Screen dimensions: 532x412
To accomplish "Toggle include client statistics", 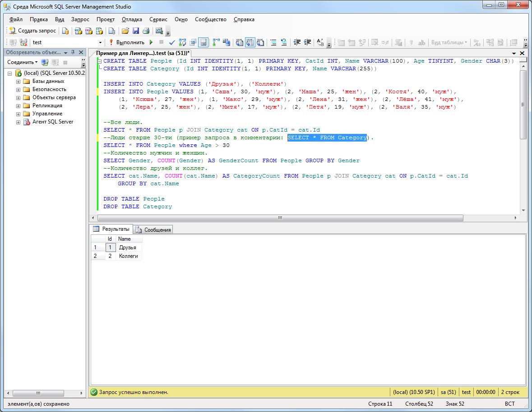I will [x=227, y=42].
